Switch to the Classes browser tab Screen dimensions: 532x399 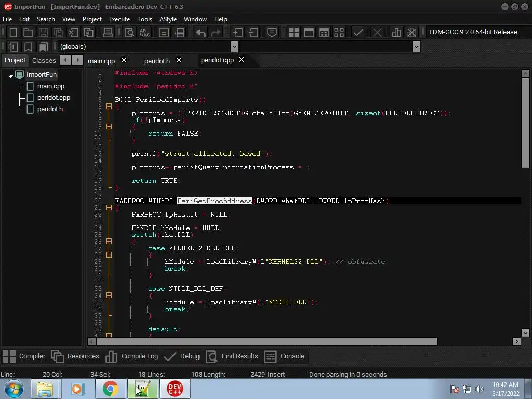pyautogui.click(x=44, y=60)
